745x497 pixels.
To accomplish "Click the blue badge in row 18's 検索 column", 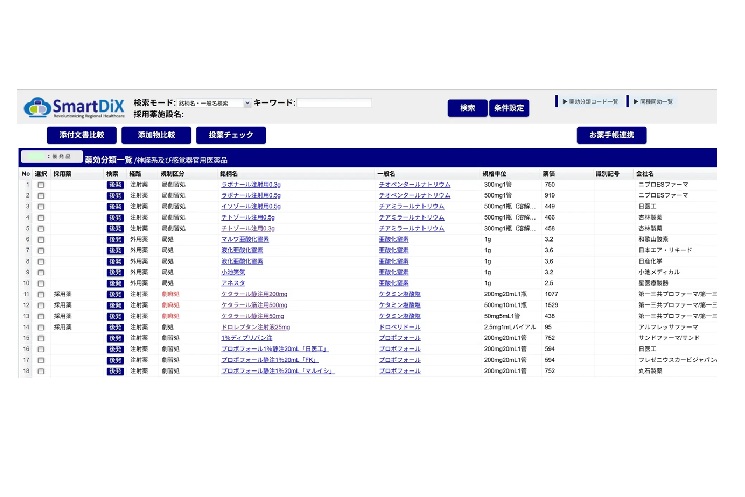I will (115, 371).
